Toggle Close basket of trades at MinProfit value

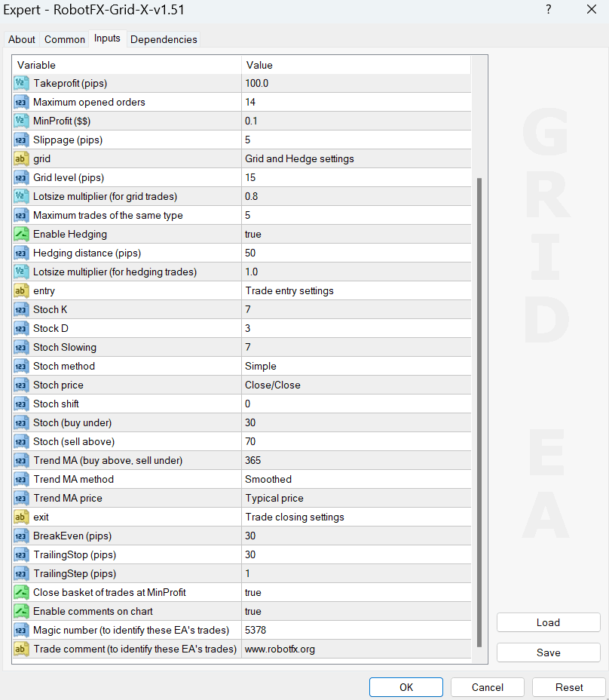coord(356,592)
